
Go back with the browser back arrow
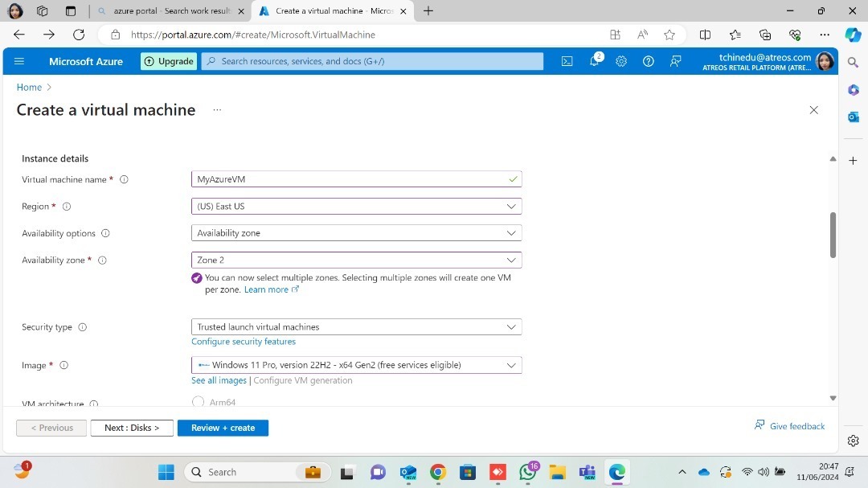point(18,35)
